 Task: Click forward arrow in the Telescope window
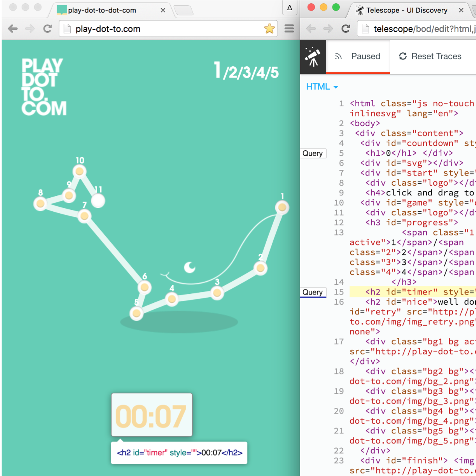pos(328,29)
